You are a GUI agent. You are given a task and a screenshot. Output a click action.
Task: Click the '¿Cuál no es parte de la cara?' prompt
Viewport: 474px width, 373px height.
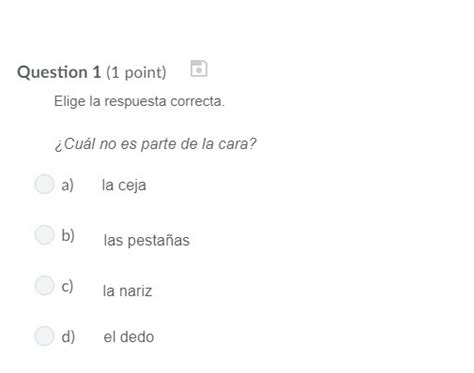[155, 144]
